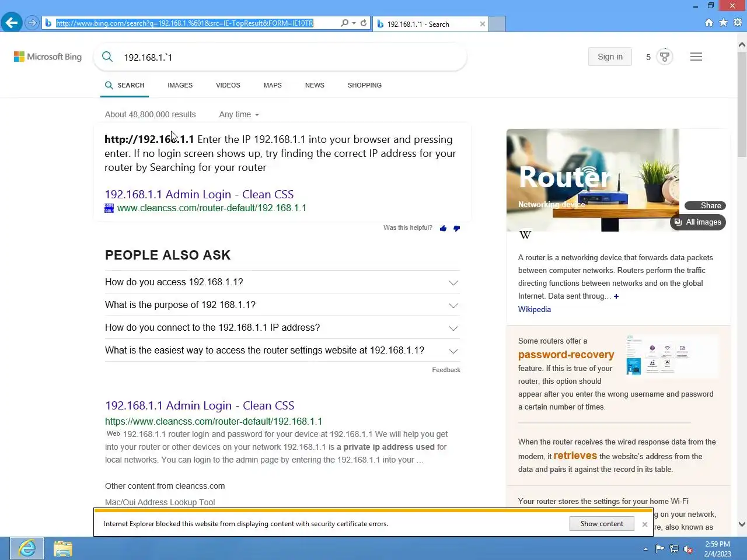Switch to the NEWS tab

(315, 85)
